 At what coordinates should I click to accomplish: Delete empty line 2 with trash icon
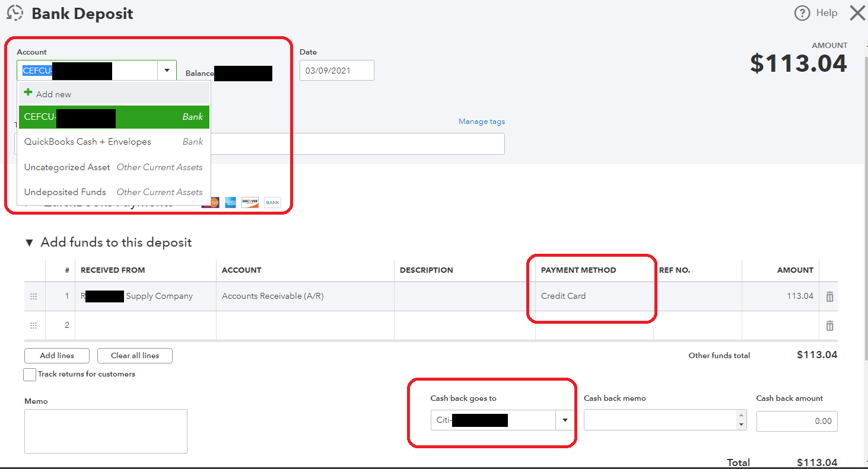[829, 325]
